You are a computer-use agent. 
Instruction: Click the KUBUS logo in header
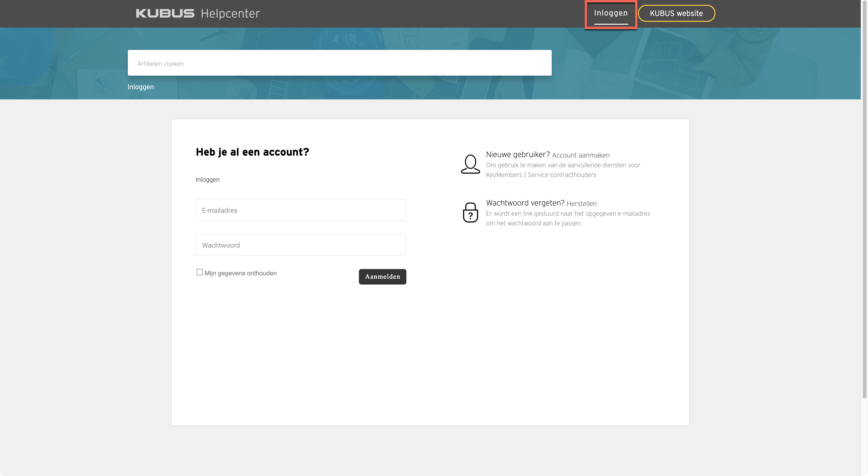coord(165,14)
